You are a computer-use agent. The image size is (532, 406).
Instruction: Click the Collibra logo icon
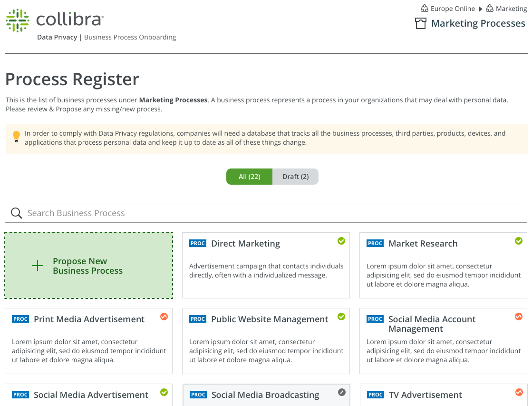[18, 20]
